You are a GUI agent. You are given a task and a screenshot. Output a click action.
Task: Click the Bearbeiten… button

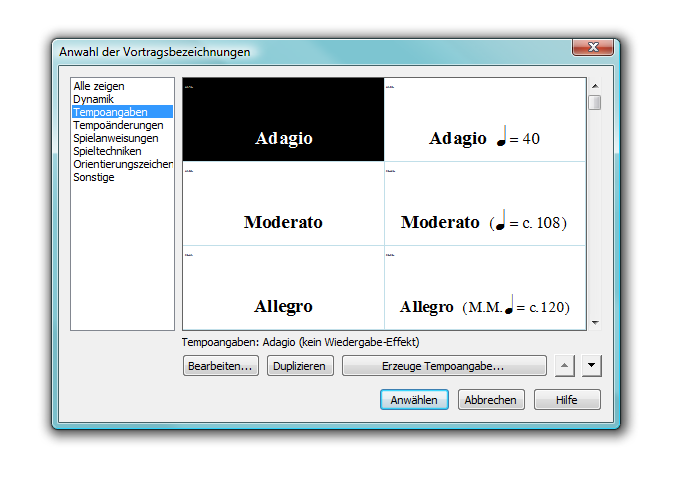pyautogui.click(x=221, y=366)
